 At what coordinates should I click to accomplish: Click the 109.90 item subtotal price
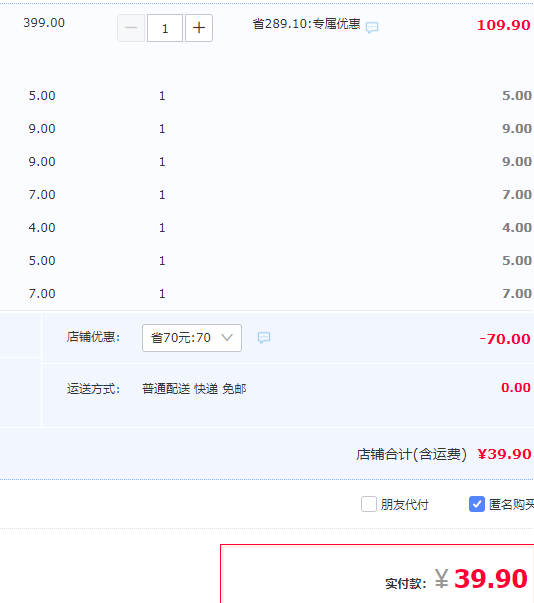point(504,25)
